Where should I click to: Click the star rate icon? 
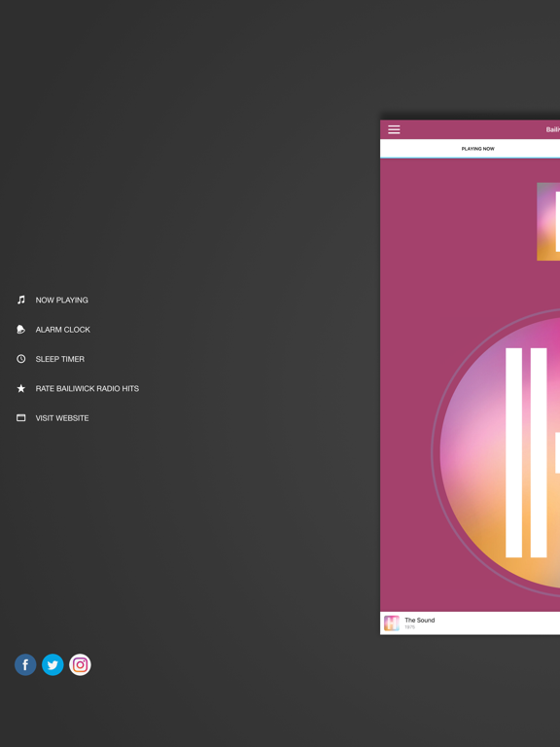pyautogui.click(x=21, y=388)
